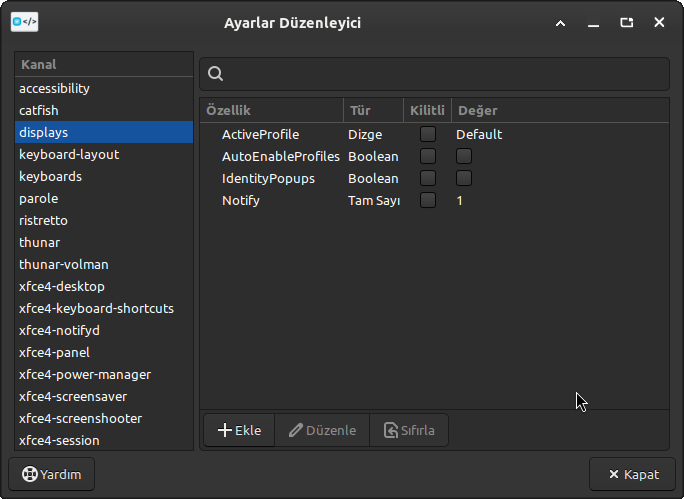Viewport: 684px width, 499px height.
Task: Click into the property search field
Action: [x=440, y=74]
